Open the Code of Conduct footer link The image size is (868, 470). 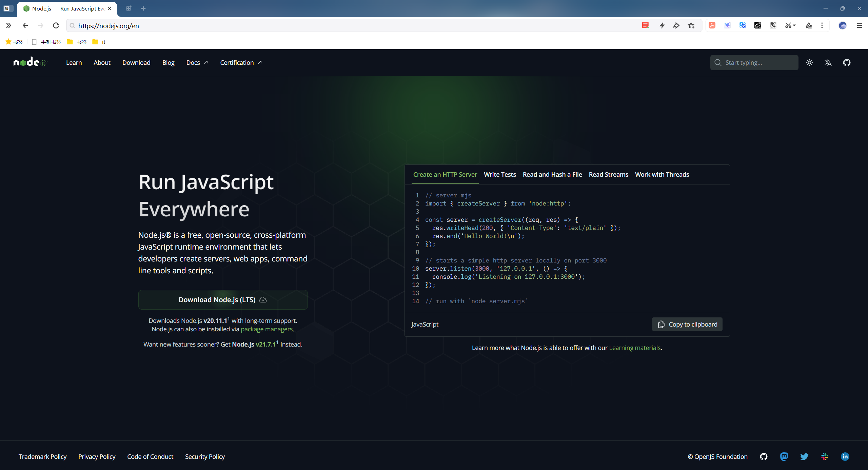150,457
